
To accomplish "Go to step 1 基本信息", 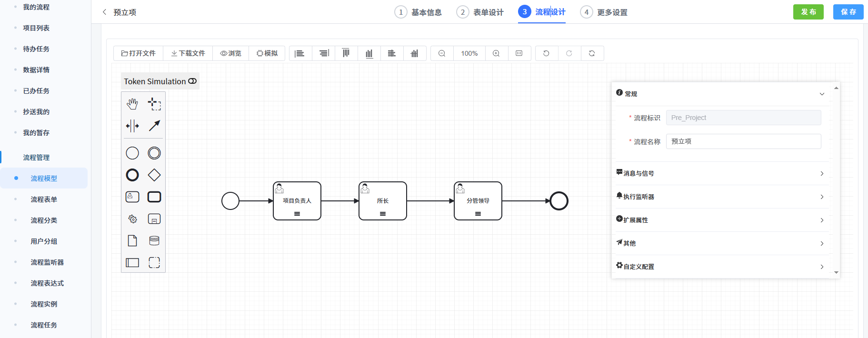I will (418, 12).
